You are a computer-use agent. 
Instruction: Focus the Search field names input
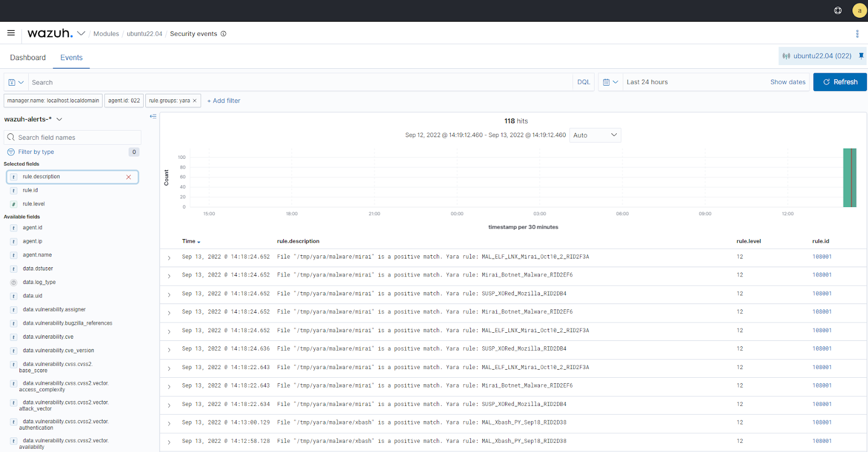click(73, 138)
